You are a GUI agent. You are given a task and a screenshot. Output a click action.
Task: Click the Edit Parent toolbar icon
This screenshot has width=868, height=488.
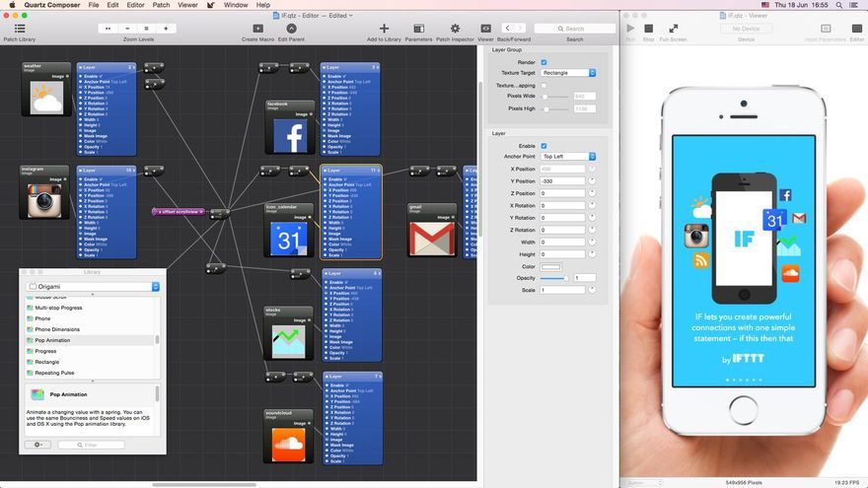click(291, 29)
